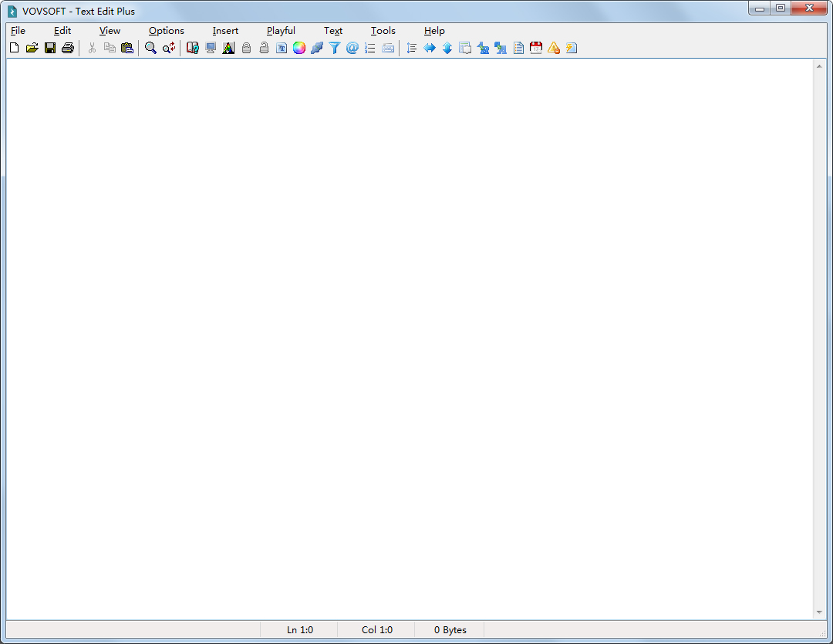Click the Col 1:0 status indicator
This screenshot has width=833, height=644.
[376, 629]
